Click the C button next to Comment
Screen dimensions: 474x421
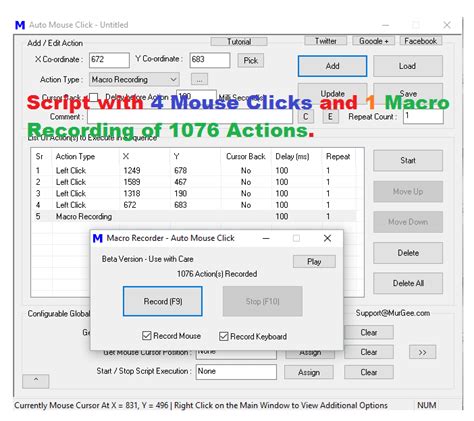pyautogui.click(x=306, y=117)
